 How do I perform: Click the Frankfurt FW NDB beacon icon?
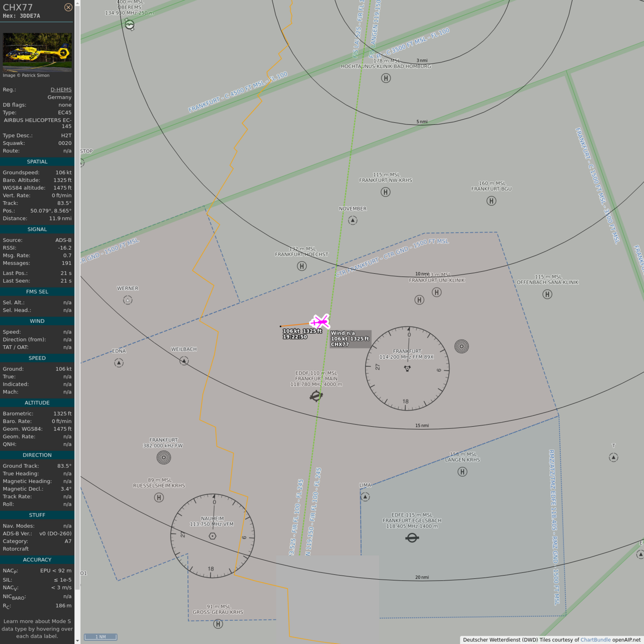[x=164, y=457]
